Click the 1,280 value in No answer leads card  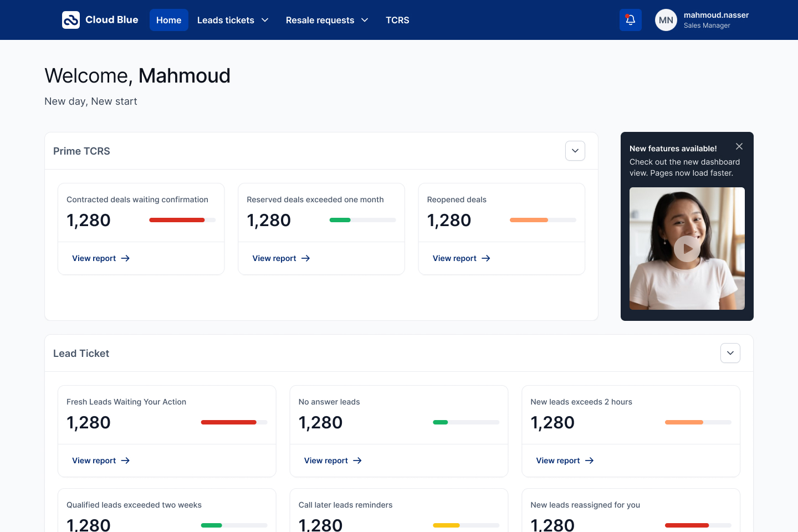320,422
